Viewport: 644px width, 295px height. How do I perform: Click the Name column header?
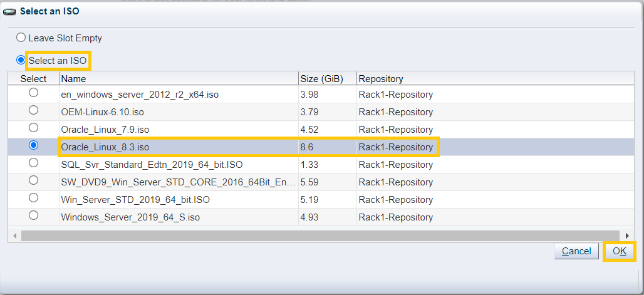(x=179, y=78)
